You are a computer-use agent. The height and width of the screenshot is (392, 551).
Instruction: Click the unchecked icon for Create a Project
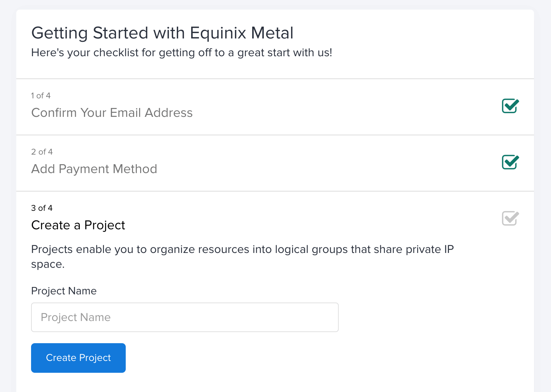coord(510,219)
